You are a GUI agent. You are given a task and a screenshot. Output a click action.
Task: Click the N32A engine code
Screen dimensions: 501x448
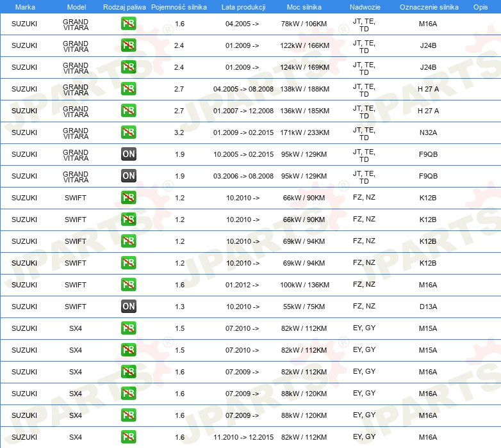428,132
